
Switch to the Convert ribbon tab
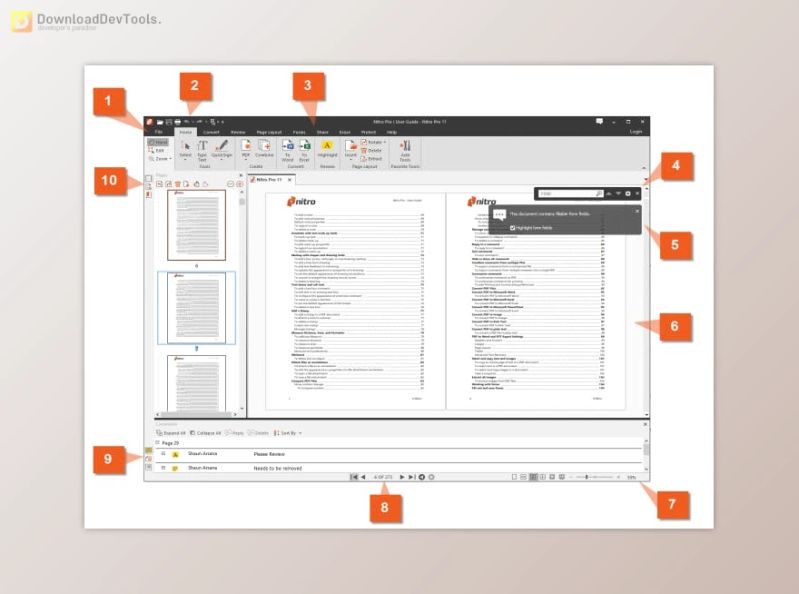coord(211,132)
